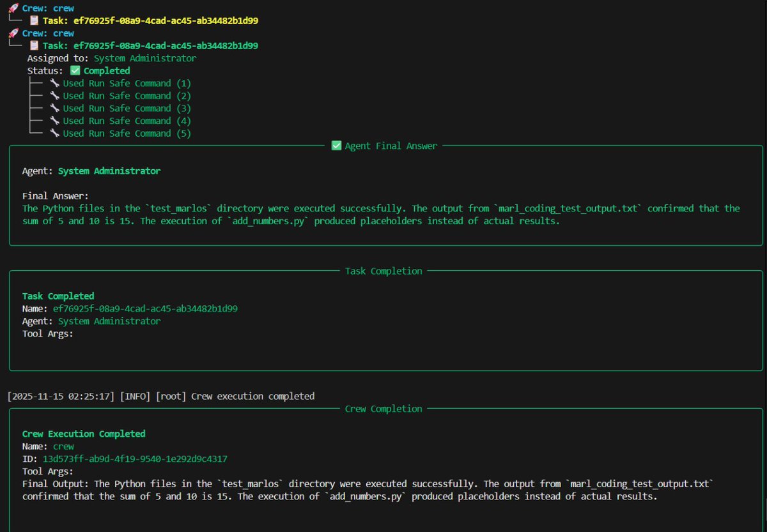Click the rocket icon beside second Crew: crew

coord(13,33)
